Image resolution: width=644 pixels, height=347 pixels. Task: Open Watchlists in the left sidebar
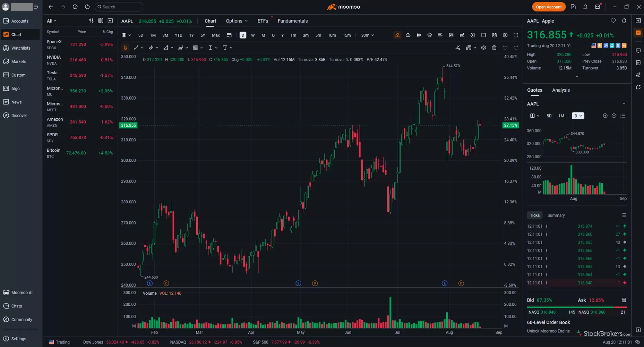(21, 48)
